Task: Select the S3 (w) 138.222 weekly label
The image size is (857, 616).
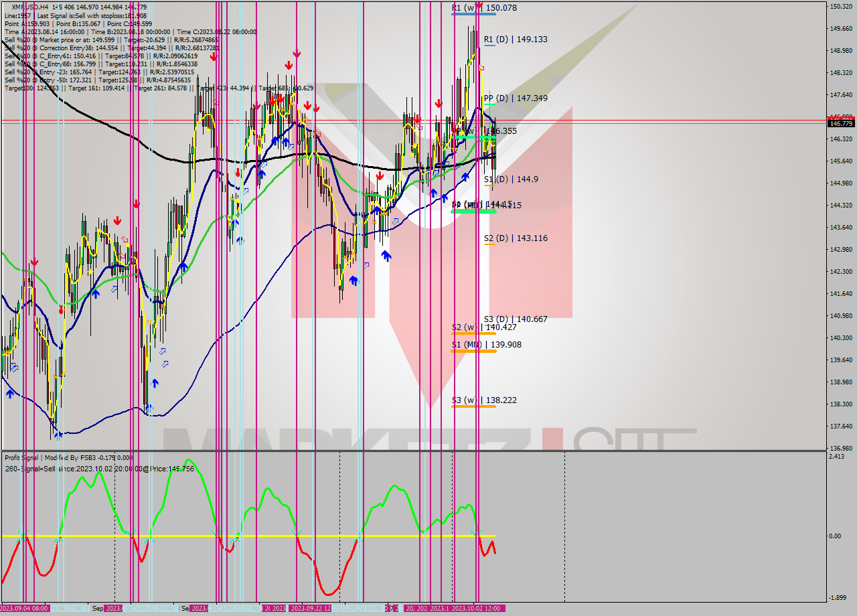Action: (x=484, y=400)
